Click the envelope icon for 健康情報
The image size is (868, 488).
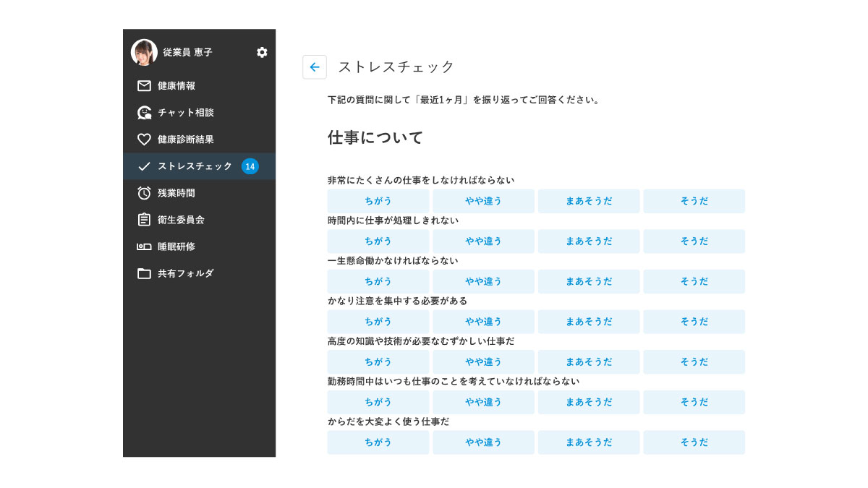[x=144, y=85]
